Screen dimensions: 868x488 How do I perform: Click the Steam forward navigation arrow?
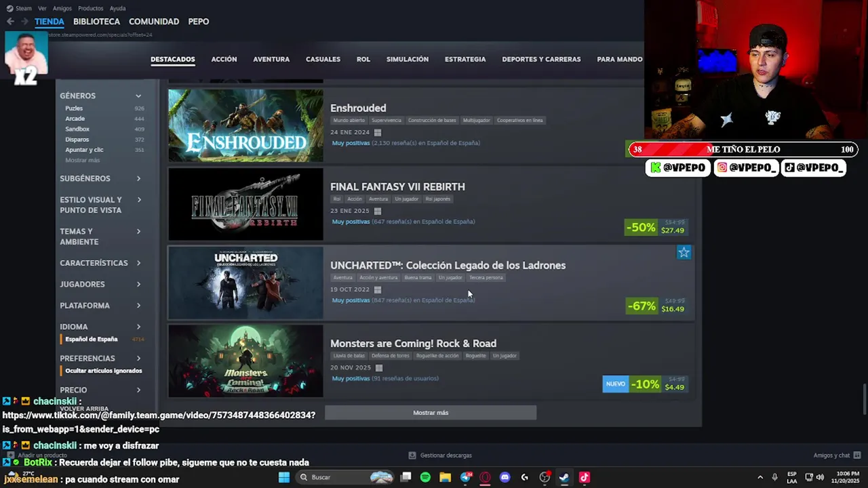pyautogui.click(x=24, y=22)
